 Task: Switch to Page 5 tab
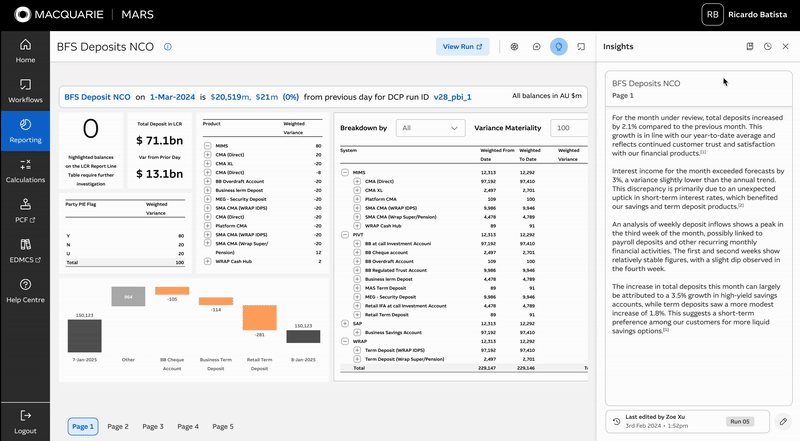[x=223, y=427]
